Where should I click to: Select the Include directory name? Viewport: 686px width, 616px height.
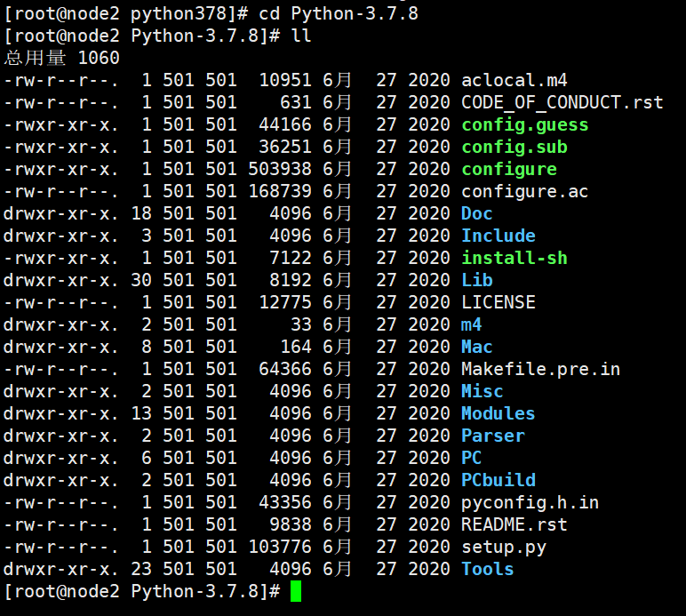pyautogui.click(x=499, y=236)
